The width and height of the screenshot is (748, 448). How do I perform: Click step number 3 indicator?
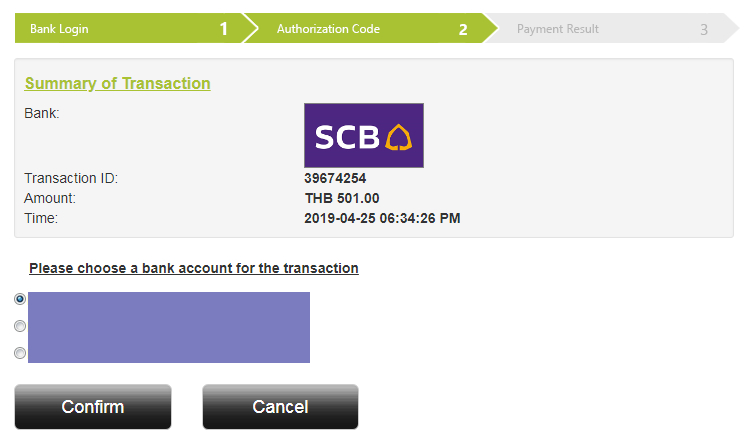[704, 30]
